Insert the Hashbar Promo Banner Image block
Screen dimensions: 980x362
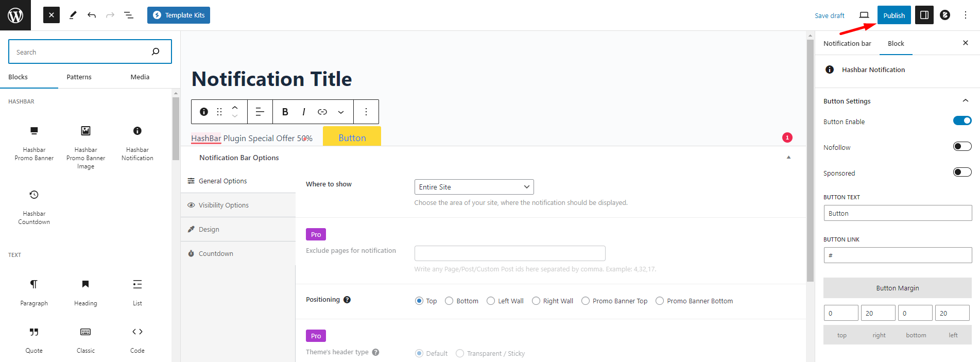coord(85,147)
